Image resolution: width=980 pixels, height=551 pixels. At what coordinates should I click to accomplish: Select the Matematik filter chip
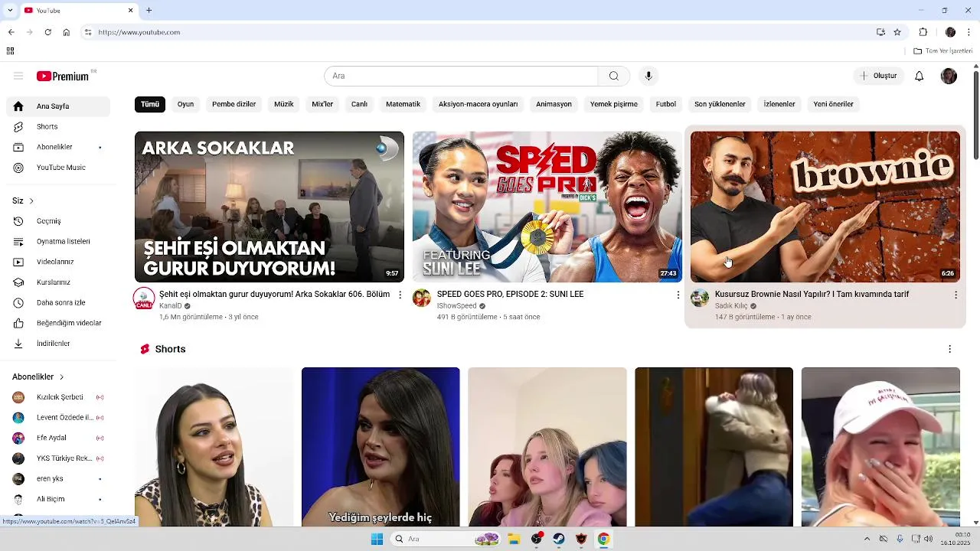[403, 104]
